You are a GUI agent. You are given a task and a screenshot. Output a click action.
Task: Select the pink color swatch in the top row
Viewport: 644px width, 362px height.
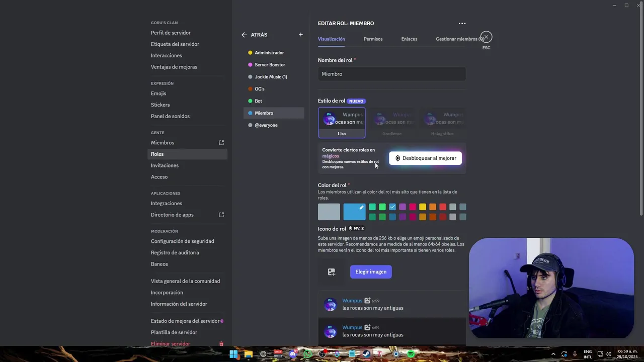point(413,207)
